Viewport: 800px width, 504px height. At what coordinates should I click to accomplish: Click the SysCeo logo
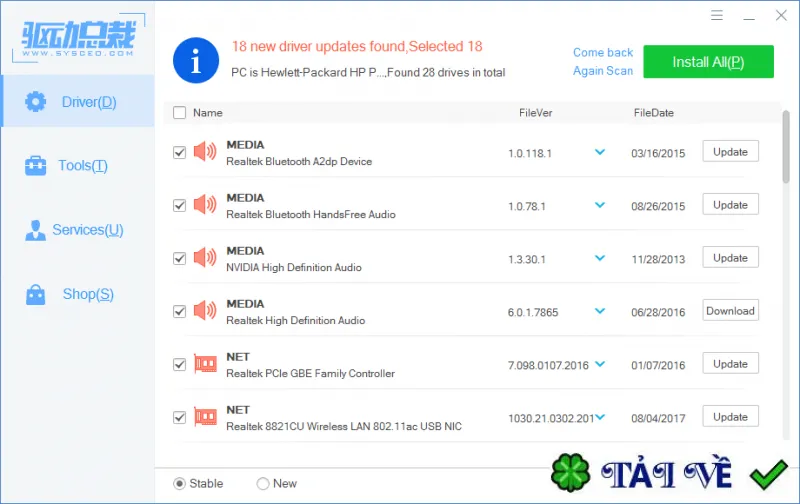[79, 38]
